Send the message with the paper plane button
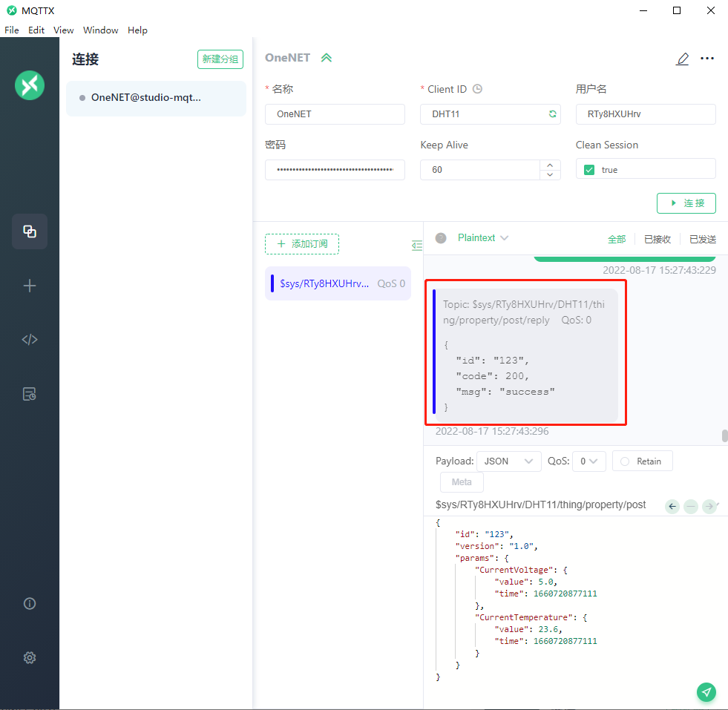The image size is (728, 710). click(x=706, y=692)
